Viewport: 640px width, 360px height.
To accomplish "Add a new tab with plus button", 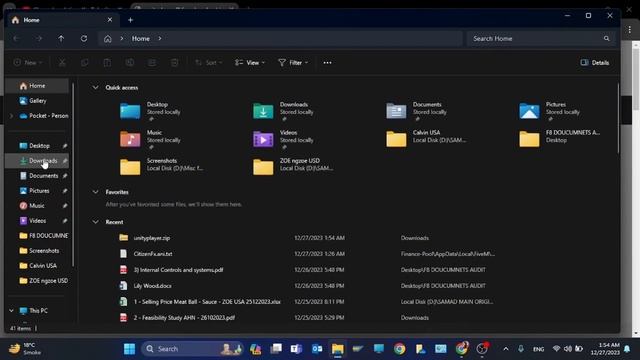I will (131, 20).
